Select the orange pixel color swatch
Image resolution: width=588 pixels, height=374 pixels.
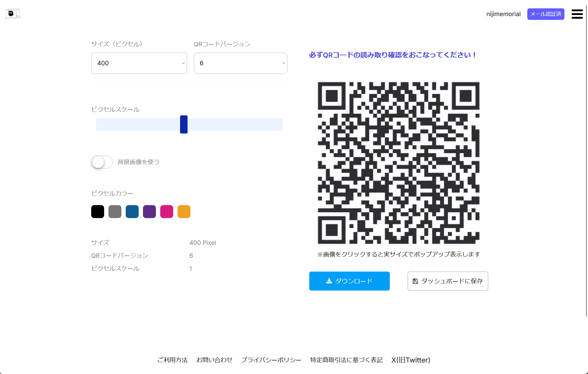pos(184,211)
